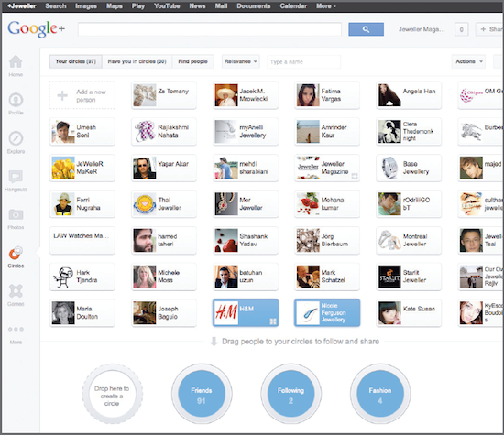504x435 pixels.
Task: Open the Explore compass icon
Action: click(16, 138)
